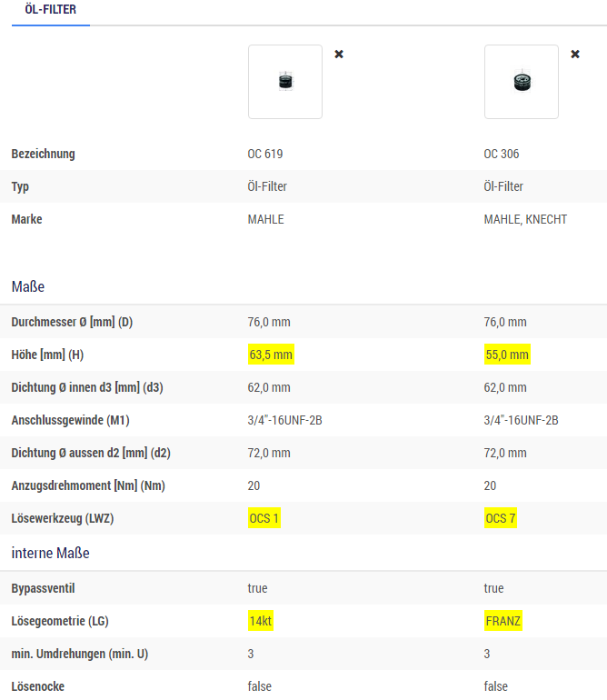Click the OC 619 designation text
Image resolution: width=607 pixels, height=700 pixels.
point(265,154)
